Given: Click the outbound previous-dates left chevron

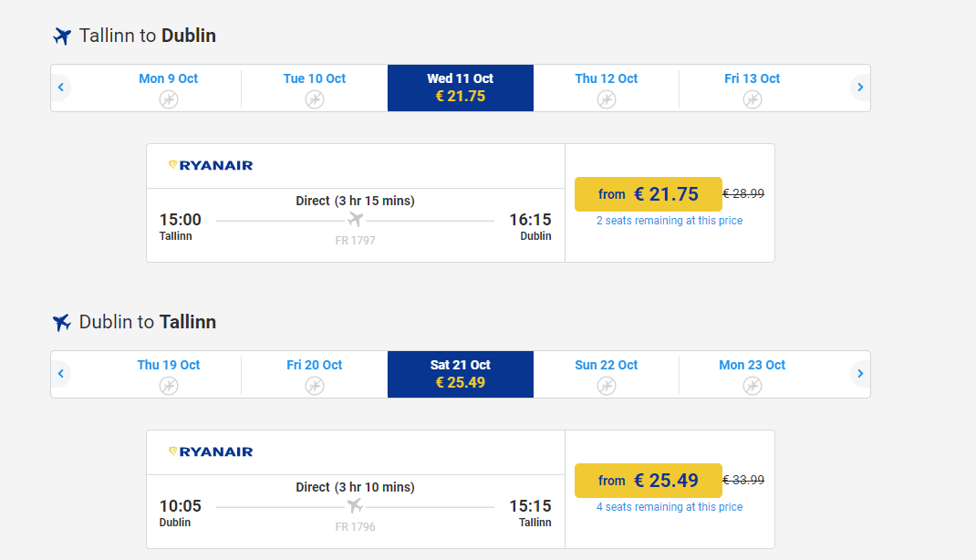Looking at the screenshot, I should (x=61, y=88).
